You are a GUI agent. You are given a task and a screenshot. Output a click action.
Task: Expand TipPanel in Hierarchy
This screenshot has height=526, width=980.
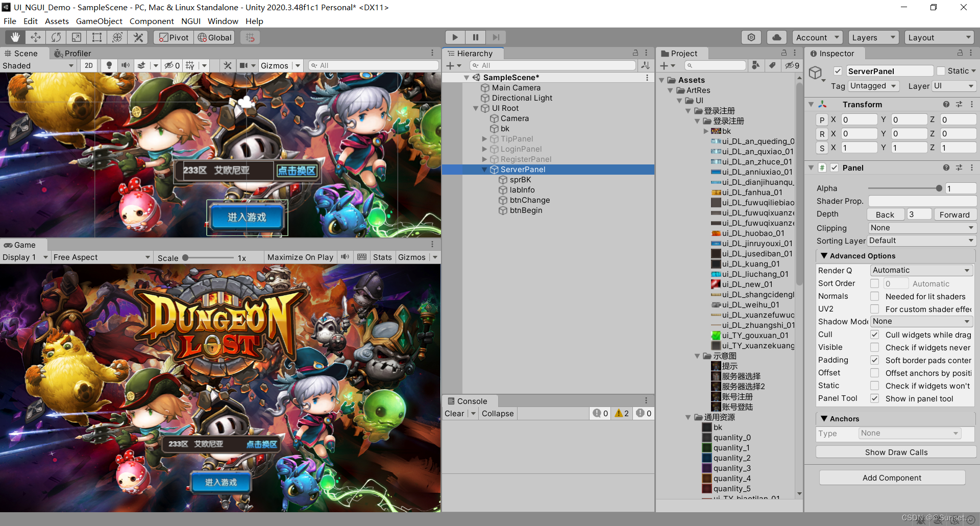pyautogui.click(x=484, y=139)
